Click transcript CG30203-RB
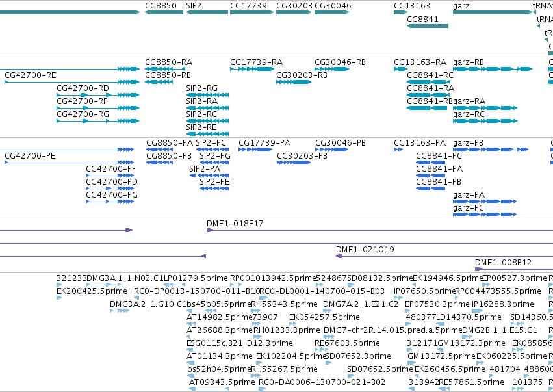553x392 pixels. [294, 82]
